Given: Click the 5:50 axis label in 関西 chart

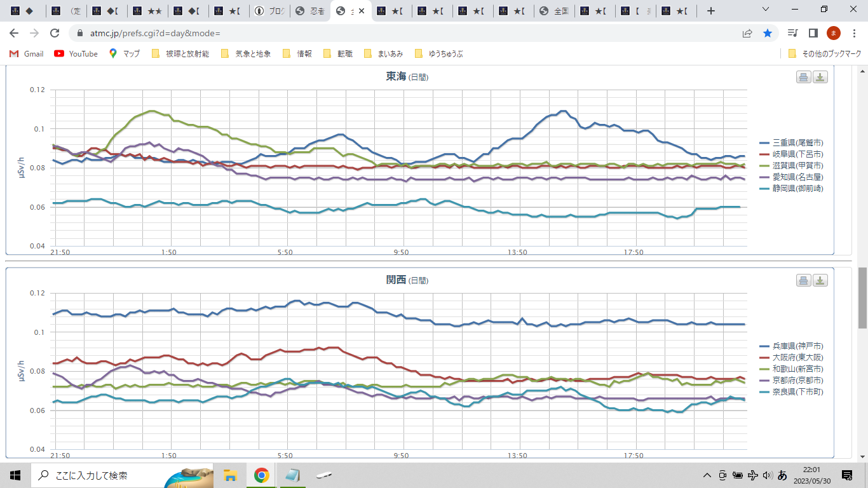Looking at the screenshot, I should [x=285, y=456].
